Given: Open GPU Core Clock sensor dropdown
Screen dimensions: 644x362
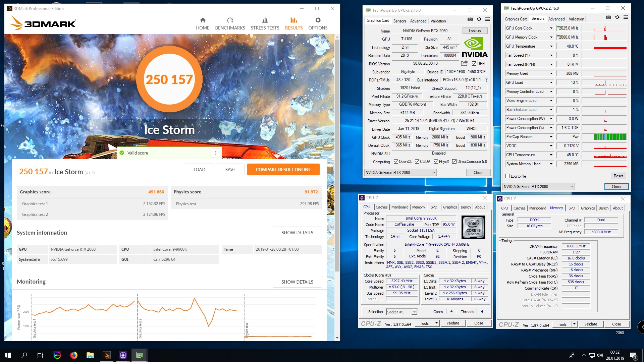Looking at the screenshot, I should coord(551,28).
